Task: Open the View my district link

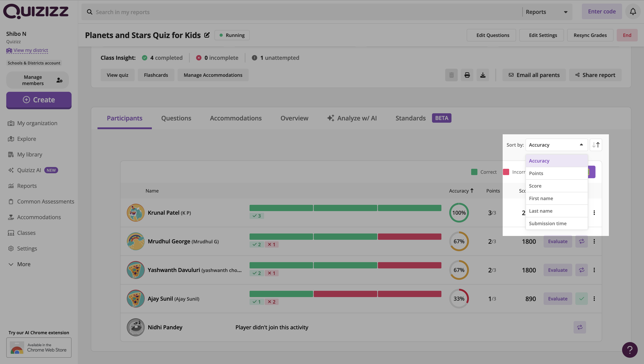Action: pyautogui.click(x=30, y=50)
